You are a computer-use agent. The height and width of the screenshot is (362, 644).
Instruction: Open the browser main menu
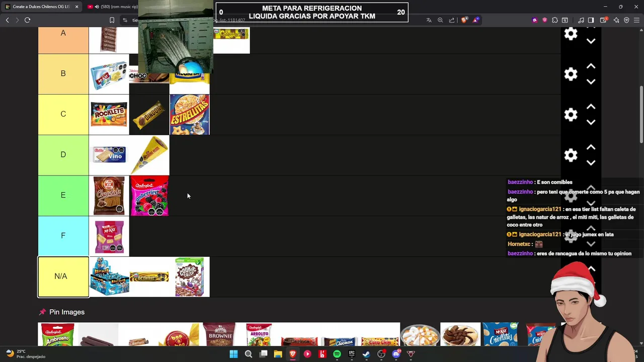636,20
